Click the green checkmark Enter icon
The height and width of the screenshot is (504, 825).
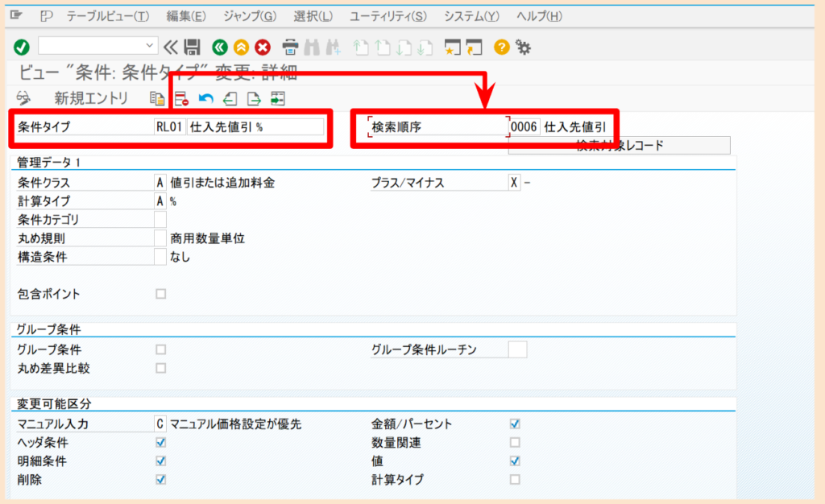click(22, 48)
